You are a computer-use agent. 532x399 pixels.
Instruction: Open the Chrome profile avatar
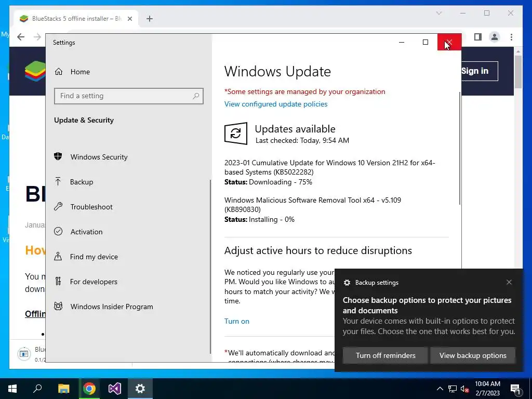[495, 37]
